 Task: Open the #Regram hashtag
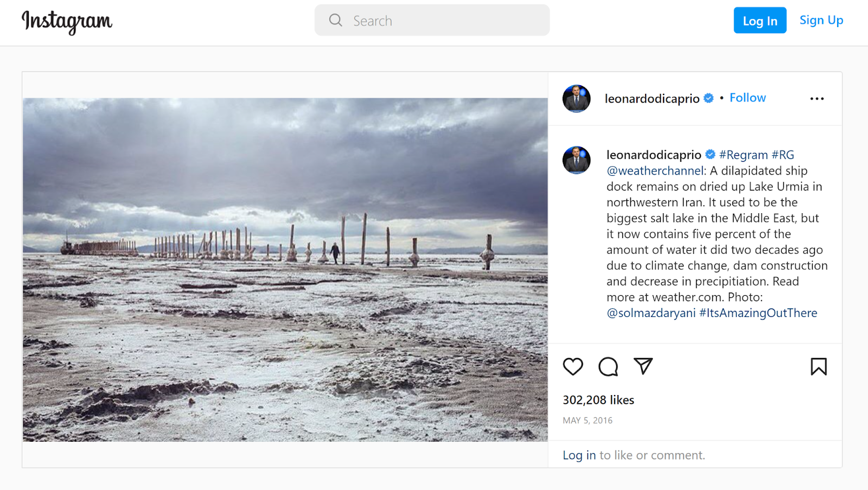pyautogui.click(x=743, y=155)
